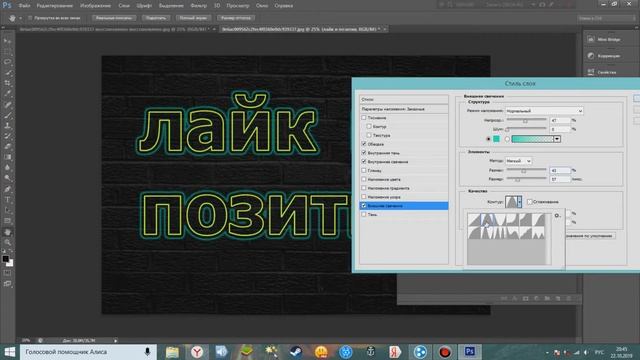Screen dimensions: 640x360
Task: Open the Изображение menu
Action: [x=96, y=6]
